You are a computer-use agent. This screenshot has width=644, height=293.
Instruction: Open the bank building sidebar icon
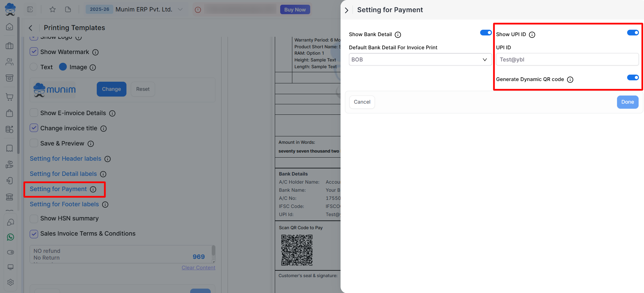tap(10, 197)
